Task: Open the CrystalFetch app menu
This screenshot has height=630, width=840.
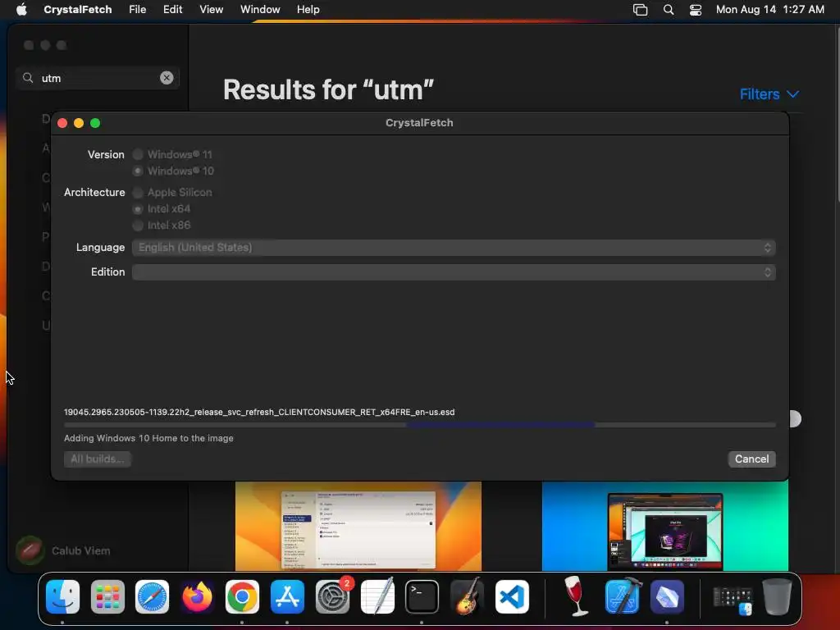Action: pos(78,9)
